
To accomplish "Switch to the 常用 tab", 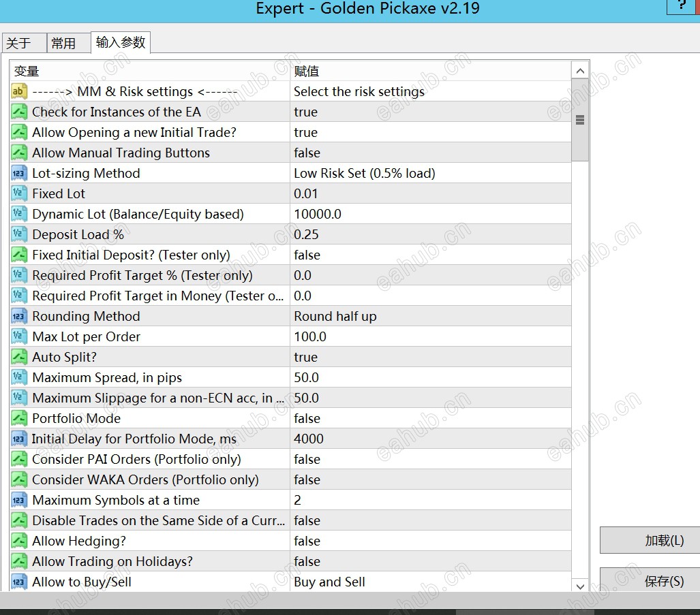I will click(68, 44).
